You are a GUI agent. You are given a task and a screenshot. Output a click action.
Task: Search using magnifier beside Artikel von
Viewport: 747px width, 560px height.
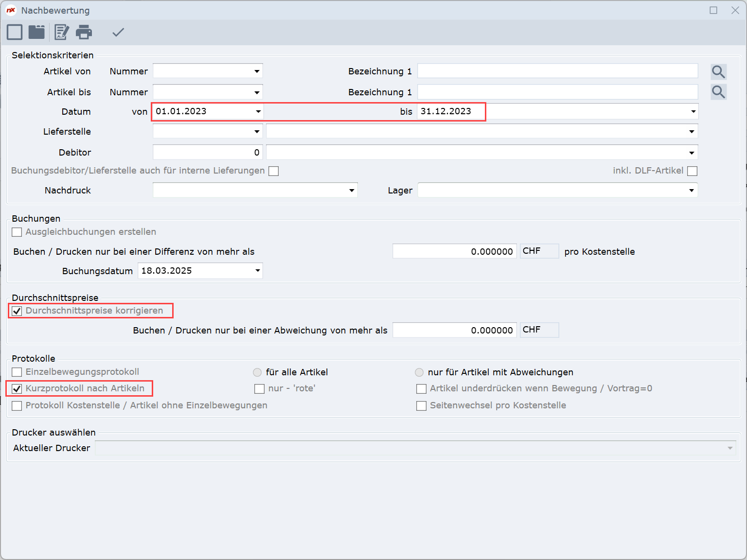click(718, 71)
